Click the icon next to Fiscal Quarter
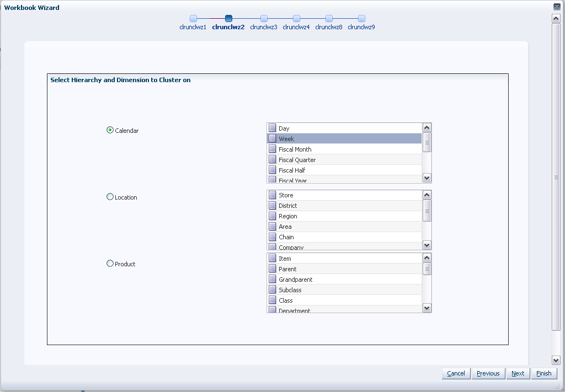This screenshot has width=565, height=392. tap(273, 159)
